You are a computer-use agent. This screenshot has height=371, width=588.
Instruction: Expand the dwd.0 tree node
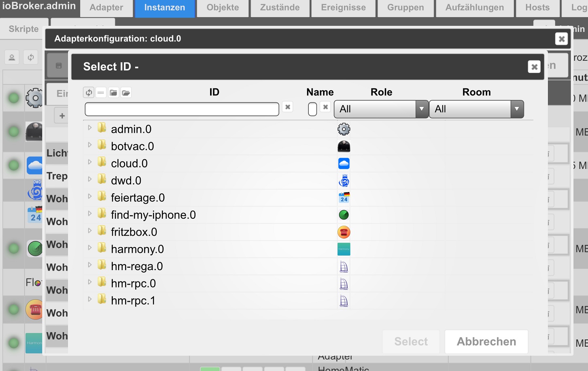[x=90, y=179]
